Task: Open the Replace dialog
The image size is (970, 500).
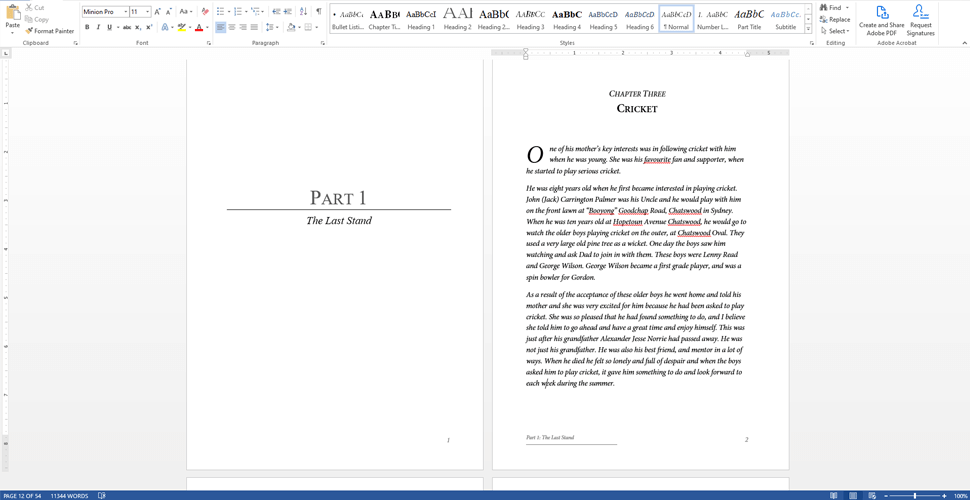Action: (835, 19)
